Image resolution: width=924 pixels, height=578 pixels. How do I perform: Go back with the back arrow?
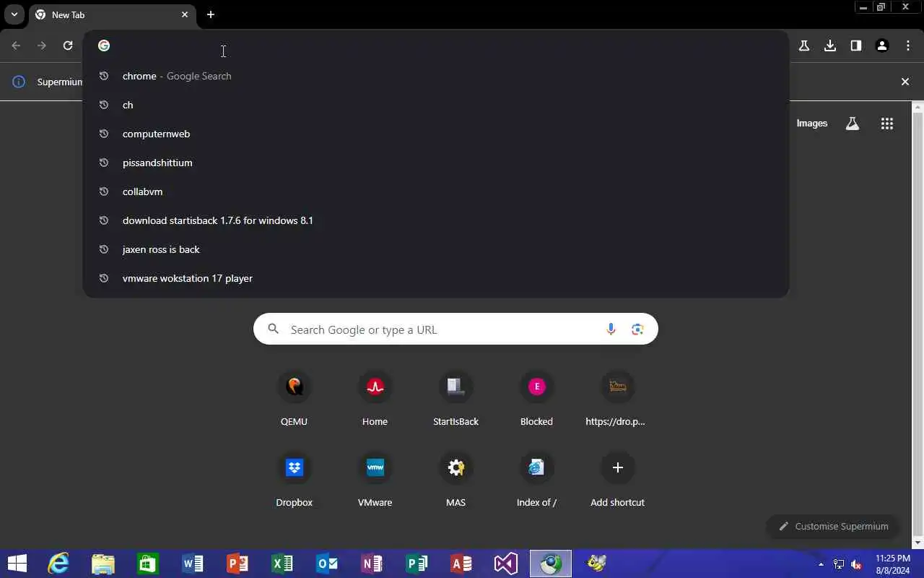click(16, 46)
